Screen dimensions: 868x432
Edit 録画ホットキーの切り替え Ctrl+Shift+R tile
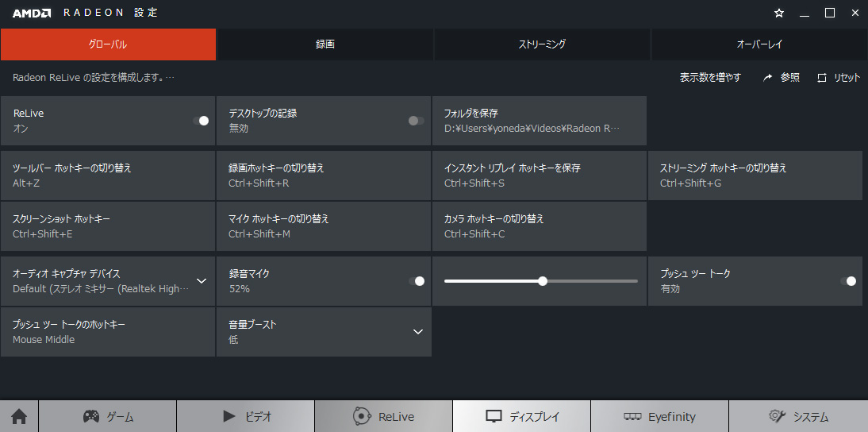pos(324,175)
